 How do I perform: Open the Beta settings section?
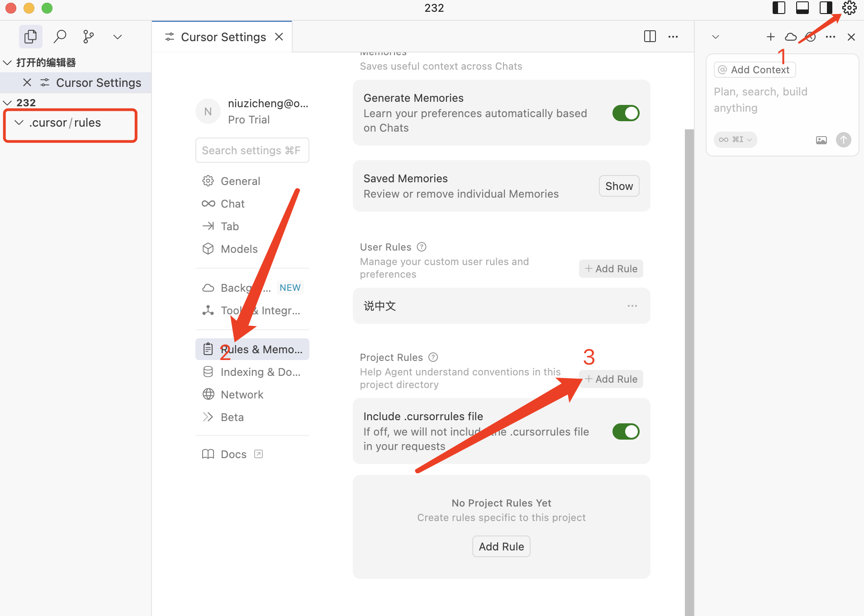[252, 417]
